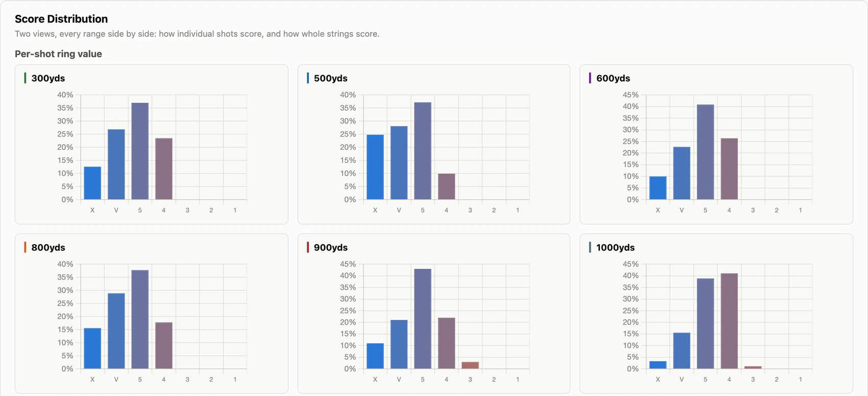This screenshot has width=868, height=396.
Task: Click the X bar in the 900yds chart
Action: pos(375,356)
